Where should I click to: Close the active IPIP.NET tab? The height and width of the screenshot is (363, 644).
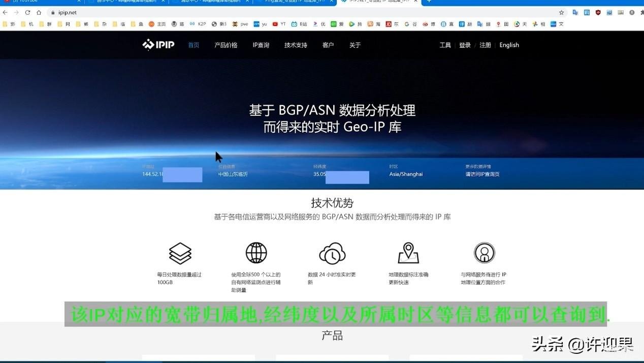[x=416, y=2]
